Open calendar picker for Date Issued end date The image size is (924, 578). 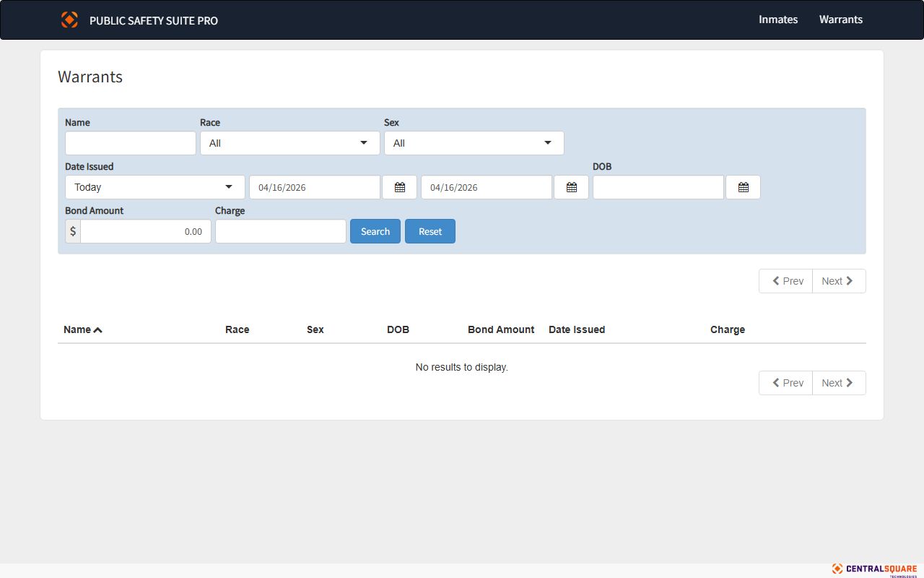(x=571, y=187)
